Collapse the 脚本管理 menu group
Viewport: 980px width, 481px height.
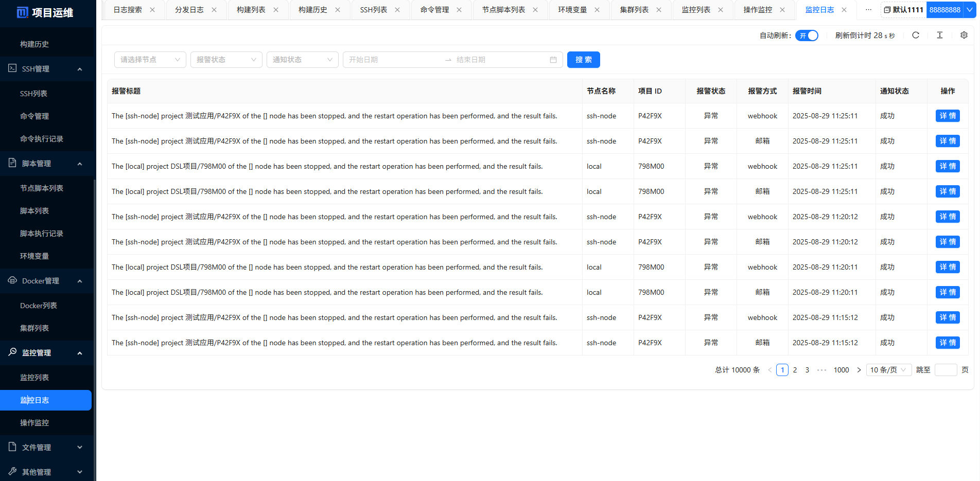click(x=80, y=164)
